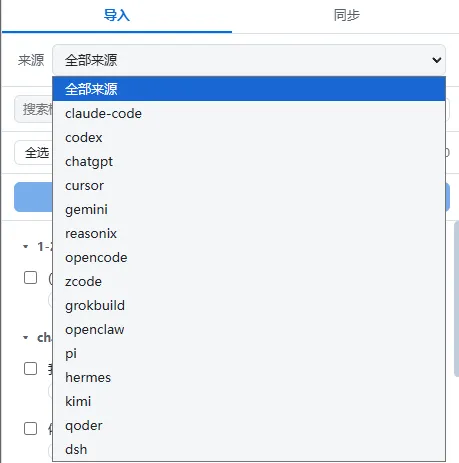459x463 pixels.
Task: Choose opencode from source list
Action: tap(249, 257)
